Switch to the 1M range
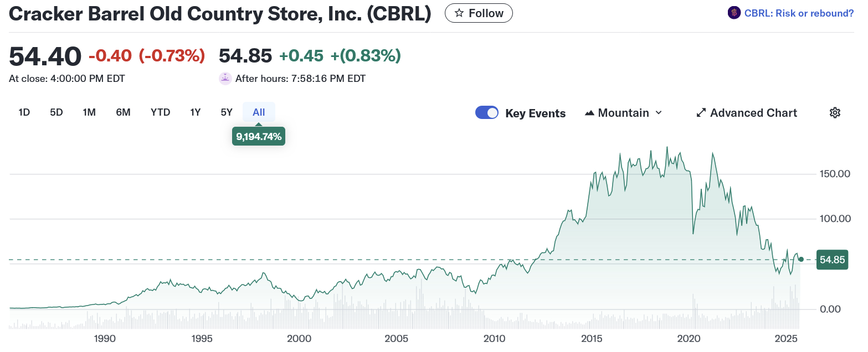Viewport: 868px width, 352px height. point(89,112)
